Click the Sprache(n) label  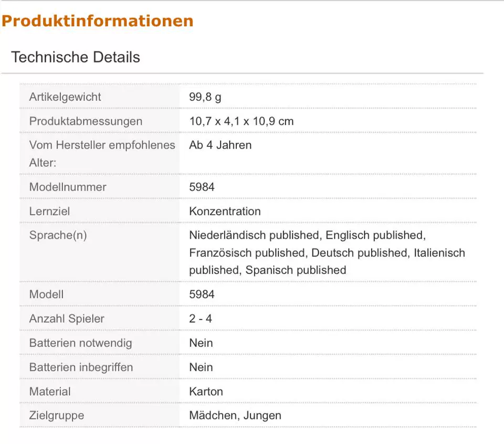pyautogui.click(x=58, y=235)
